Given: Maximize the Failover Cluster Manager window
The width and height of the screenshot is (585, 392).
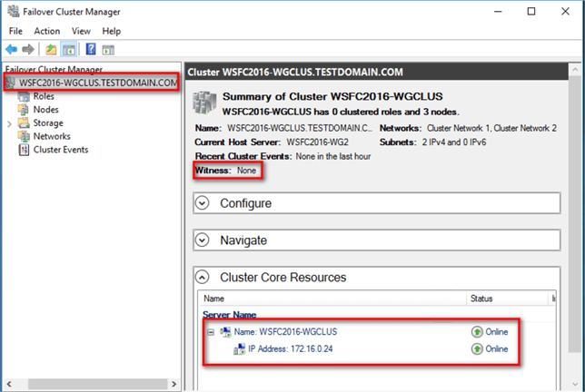Looking at the screenshot, I should (x=531, y=12).
